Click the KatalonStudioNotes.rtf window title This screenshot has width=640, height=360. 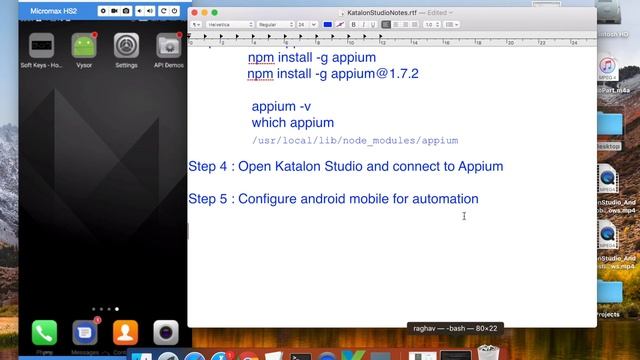[382, 13]
